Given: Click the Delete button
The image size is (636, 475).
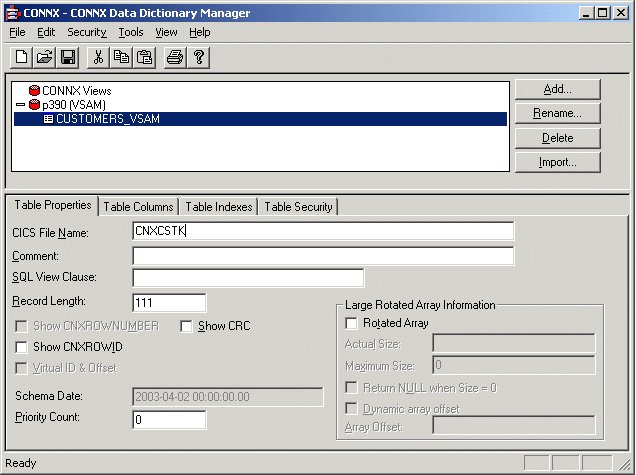Looking at the screenshot, I should click(x=558, y=138).
